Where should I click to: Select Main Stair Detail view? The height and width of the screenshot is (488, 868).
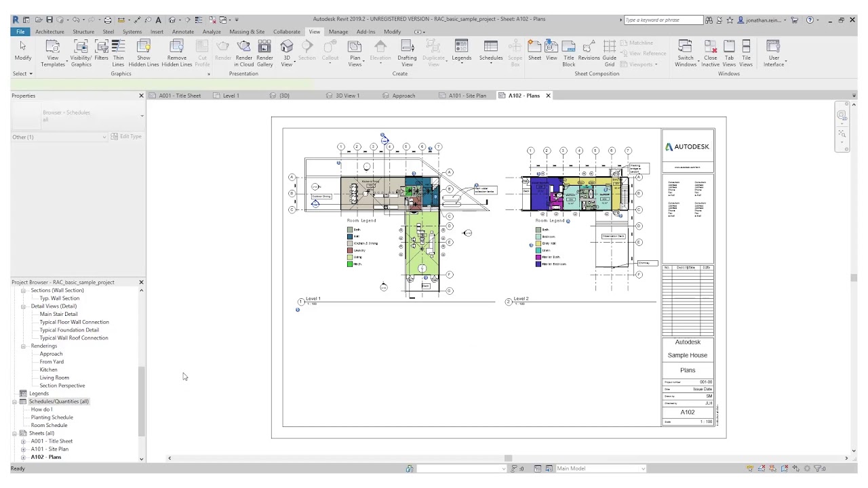coord(58,314)
